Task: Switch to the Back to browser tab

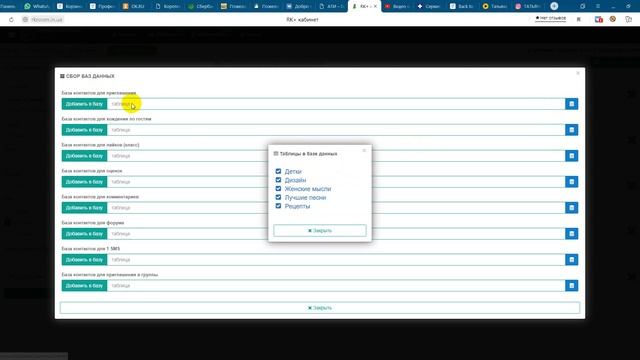Action: (x=461, y=6)
